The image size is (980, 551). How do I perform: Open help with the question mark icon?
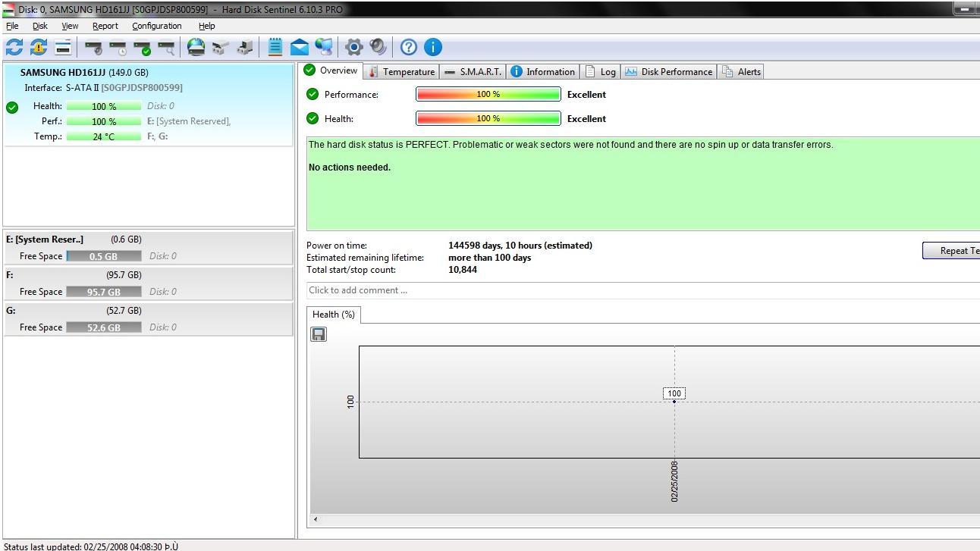coord(409,48)
